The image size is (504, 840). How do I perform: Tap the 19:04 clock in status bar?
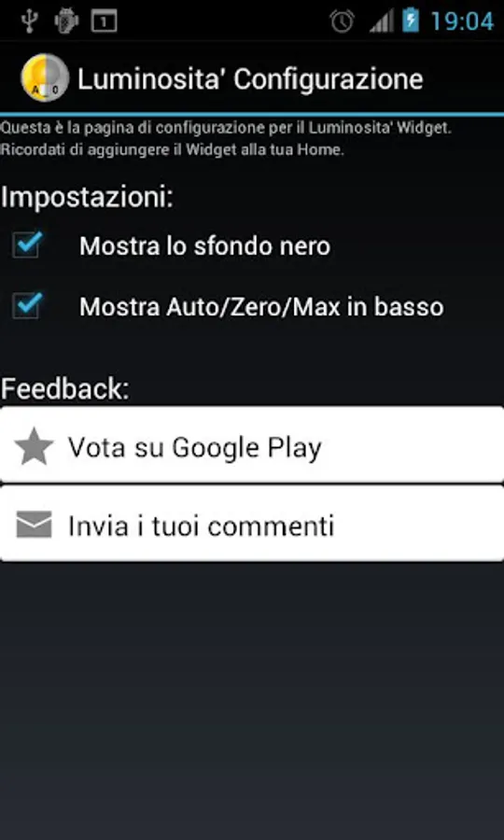(462, 21)
